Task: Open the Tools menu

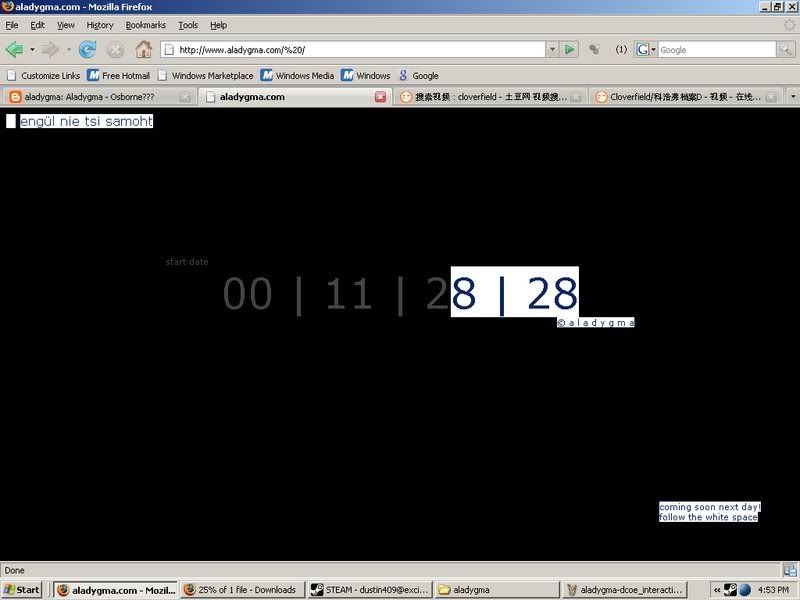Action: [x=188, y=25]
